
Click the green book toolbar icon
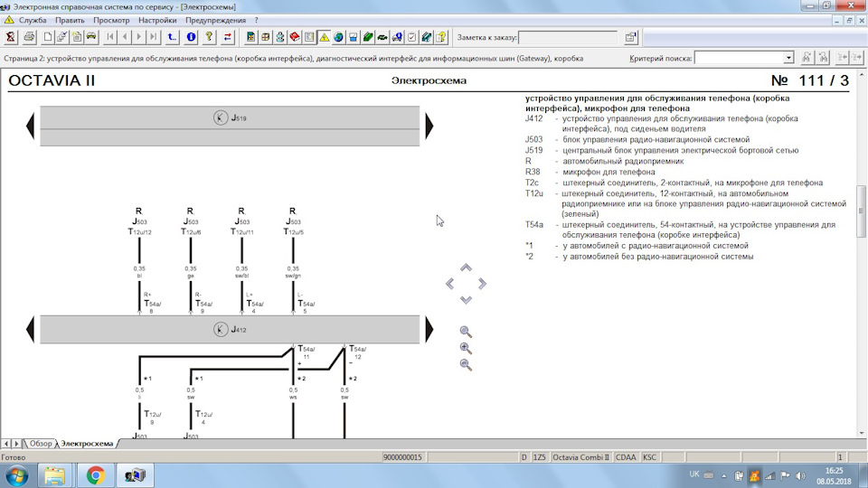368,38
